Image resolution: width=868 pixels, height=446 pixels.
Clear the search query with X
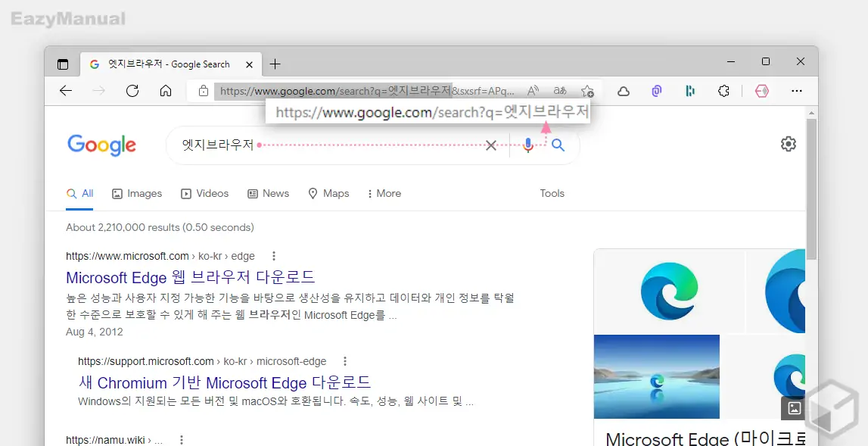point(491,145)
